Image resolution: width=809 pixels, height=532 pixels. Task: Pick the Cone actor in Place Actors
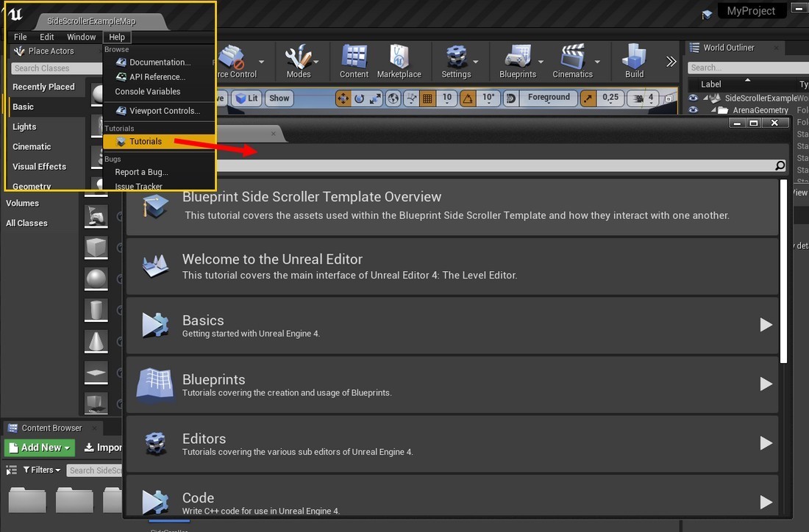(x=96, y=341)
